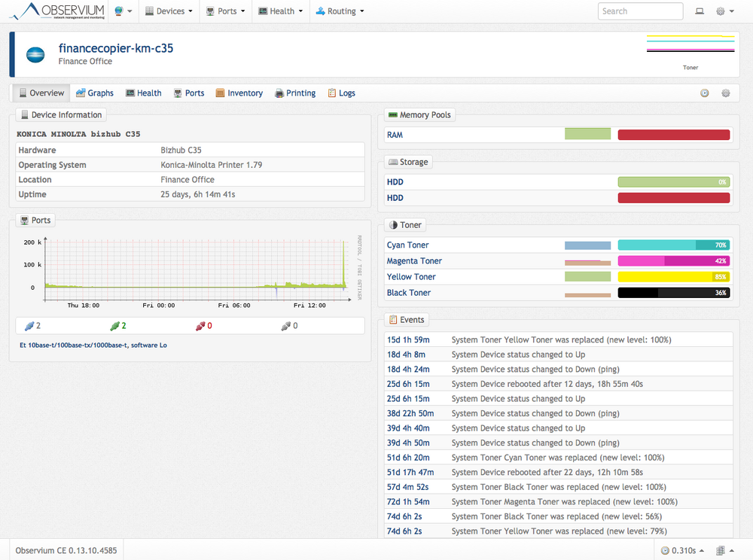Open the Routing dropdown menu

click(x=340, y=11)
